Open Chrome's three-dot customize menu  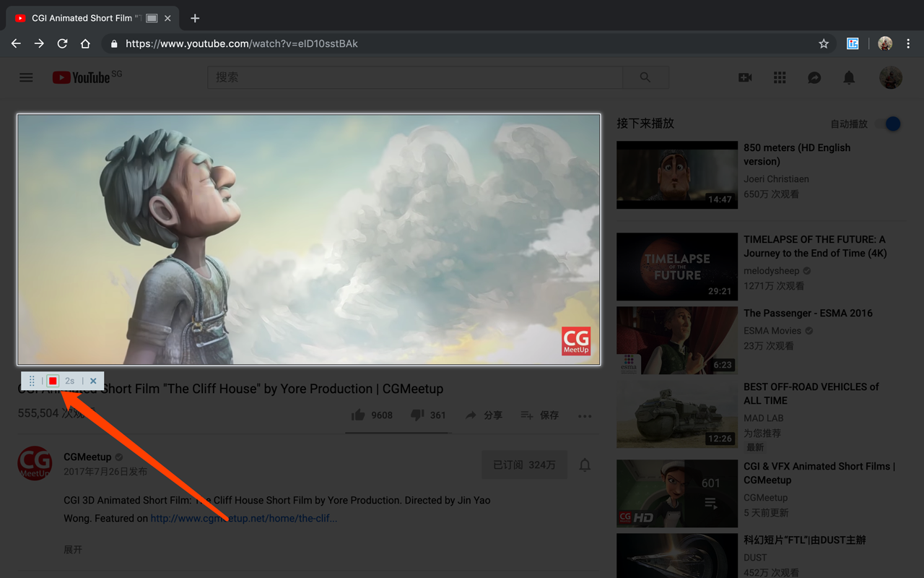(x=908, y=43)
